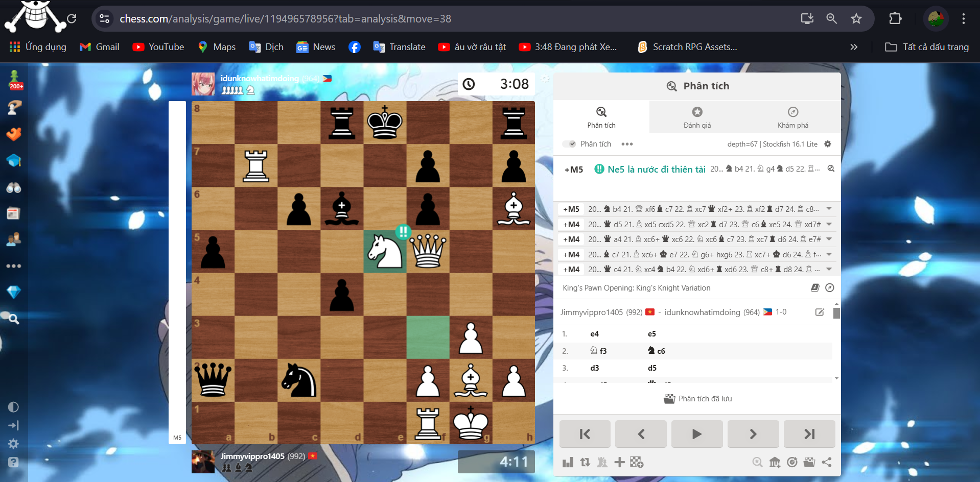Image resolution: width=980 pixels, height=482 pixels.
Task: Open Learn from the graduation cap icon
Action: (14, 160)
